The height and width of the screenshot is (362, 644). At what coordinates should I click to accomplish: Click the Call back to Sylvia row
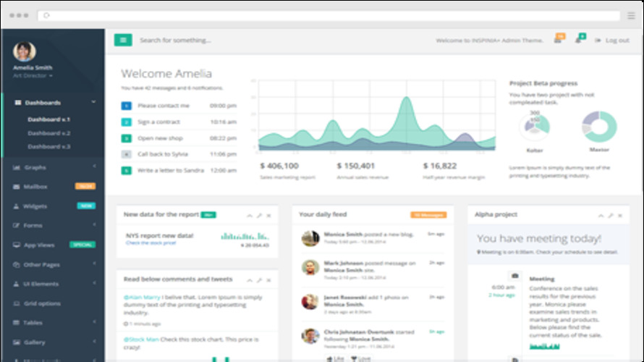pos(179,154)
